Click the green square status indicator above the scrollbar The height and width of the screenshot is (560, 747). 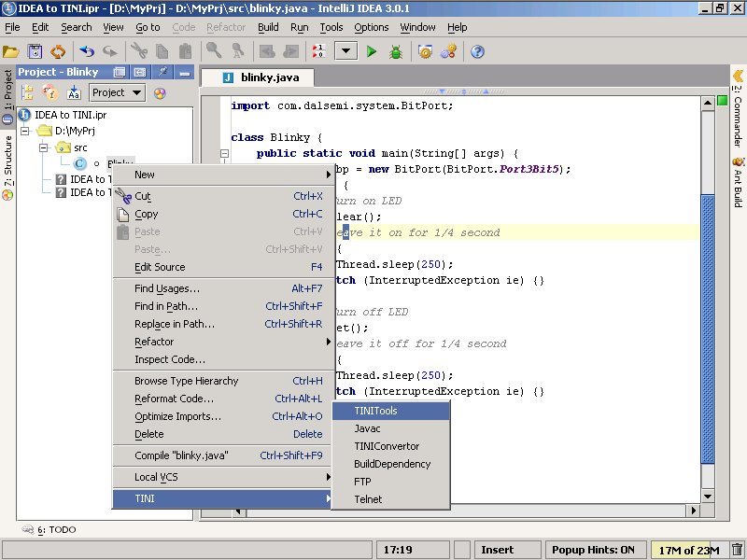click(x=722, y=101)
